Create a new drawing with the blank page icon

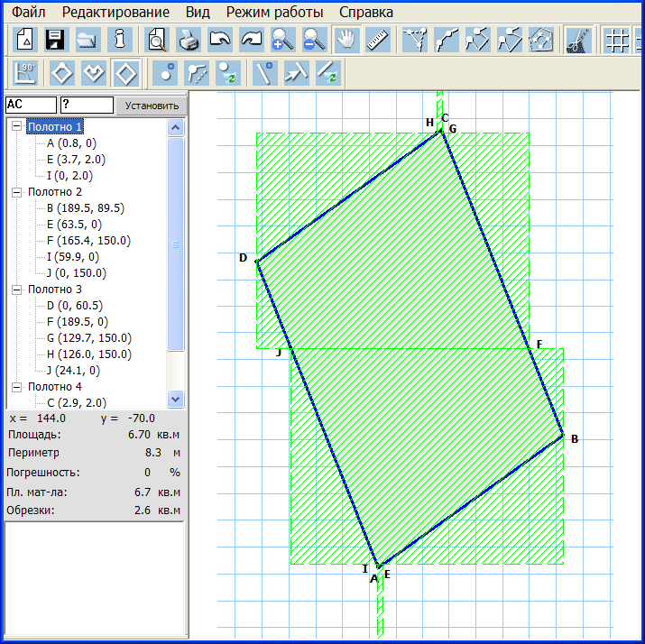pyautogui.click(x=25, y=40)
